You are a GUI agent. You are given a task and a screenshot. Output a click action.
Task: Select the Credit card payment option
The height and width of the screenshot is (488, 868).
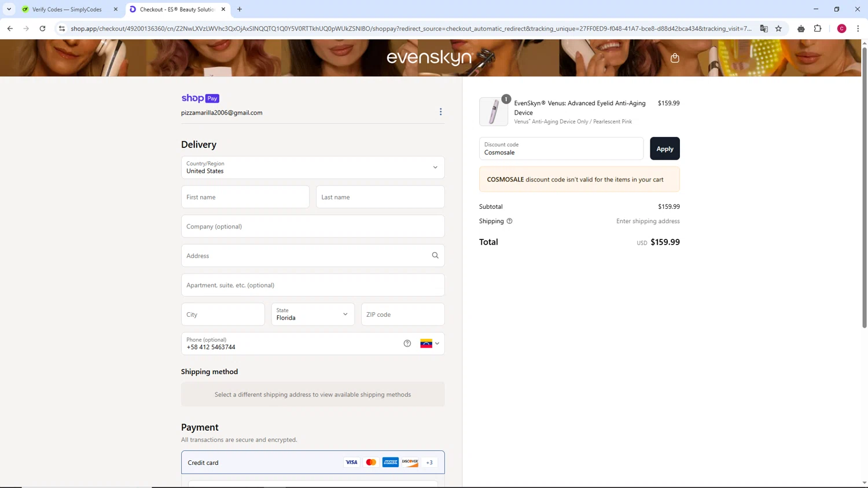pos(313,463)
